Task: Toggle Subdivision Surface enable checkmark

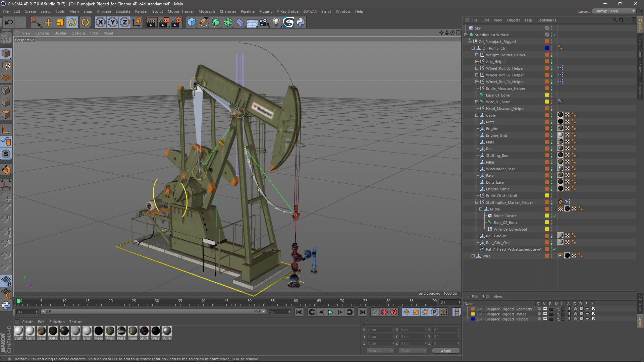Action: click(555, 35)
